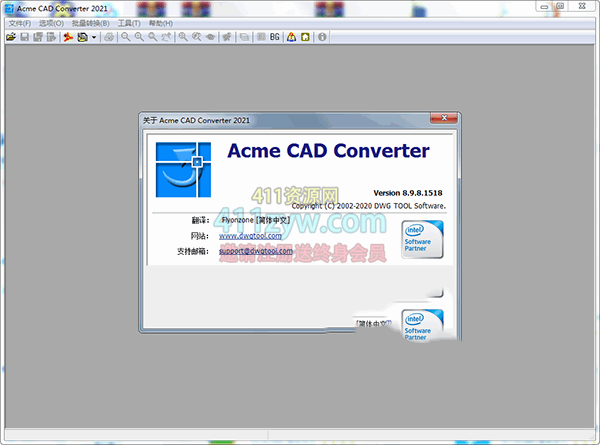This screenshot has height=445, width=600.
Task: Click the Home icon in the toolbar
Action: click(306, 37)
